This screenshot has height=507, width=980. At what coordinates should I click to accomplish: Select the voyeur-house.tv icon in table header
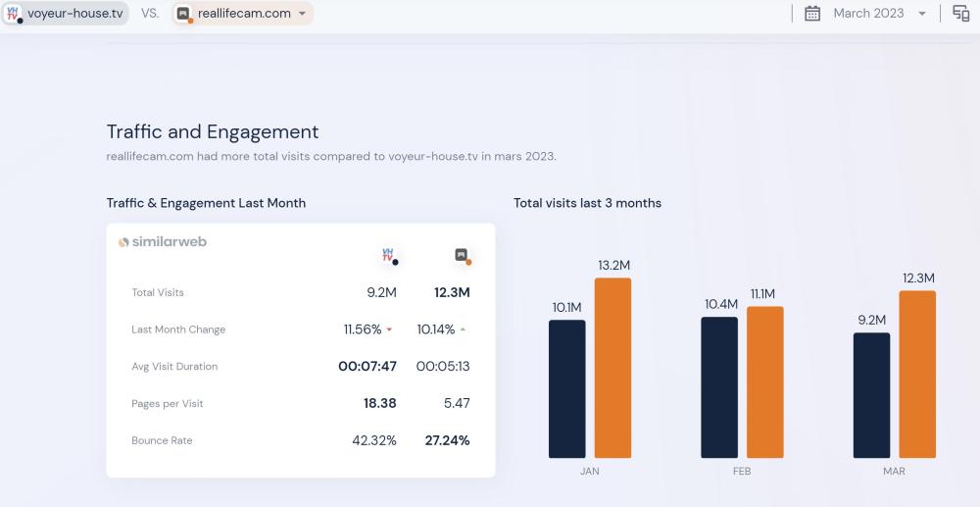[388, 257]
